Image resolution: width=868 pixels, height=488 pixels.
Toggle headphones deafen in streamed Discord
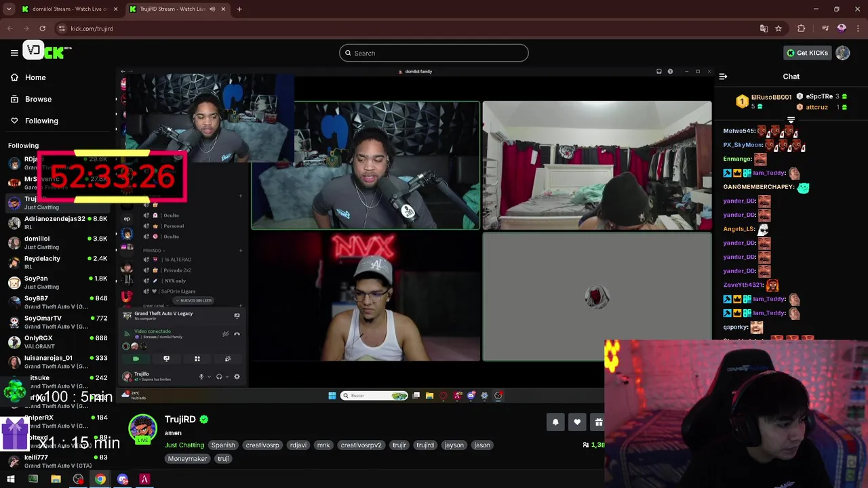point(218,377)
